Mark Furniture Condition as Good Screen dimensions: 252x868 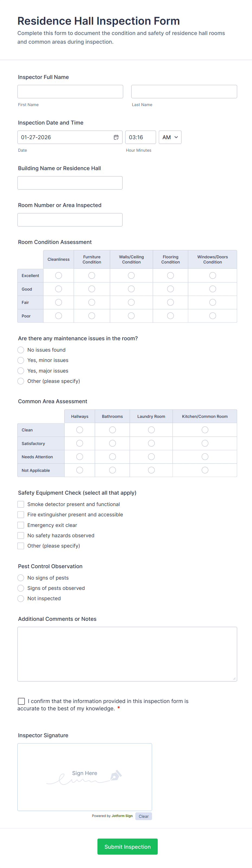point(92,289)
